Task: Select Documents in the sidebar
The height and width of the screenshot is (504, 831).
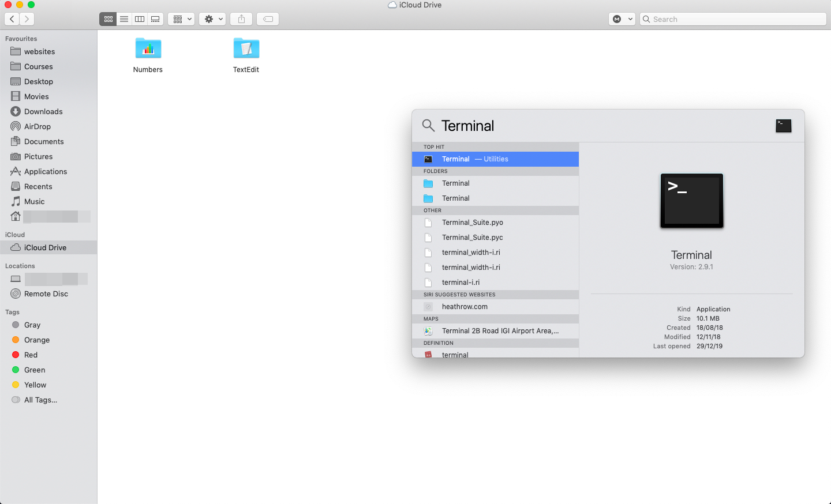Action: pyautogui.click(x=48, y=141)
